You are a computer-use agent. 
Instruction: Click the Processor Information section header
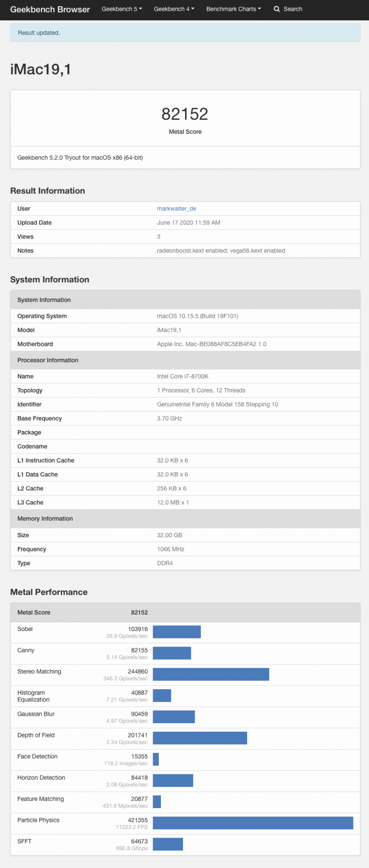(185, 360)
